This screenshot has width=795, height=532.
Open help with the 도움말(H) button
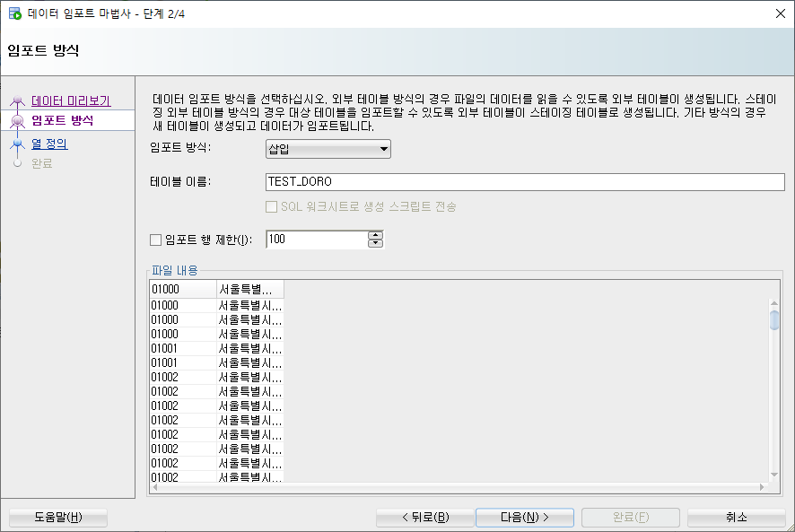[57, 518]
